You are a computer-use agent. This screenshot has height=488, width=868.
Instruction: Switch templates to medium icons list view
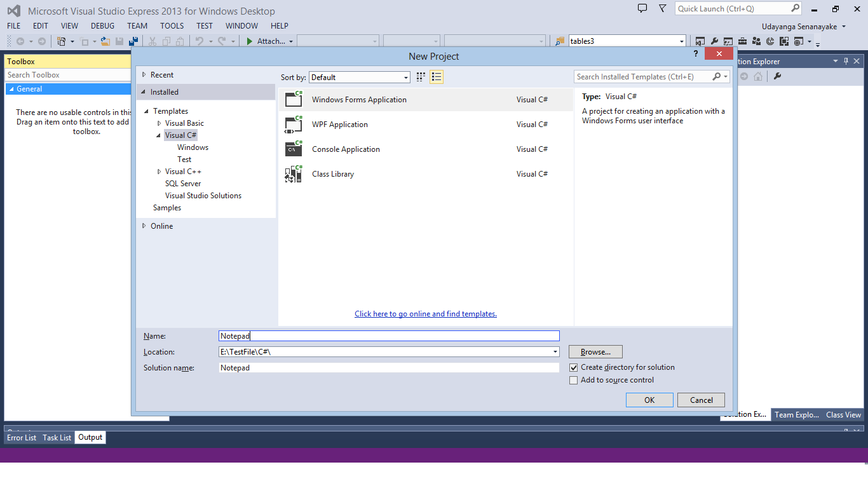(x=437, y=77)
